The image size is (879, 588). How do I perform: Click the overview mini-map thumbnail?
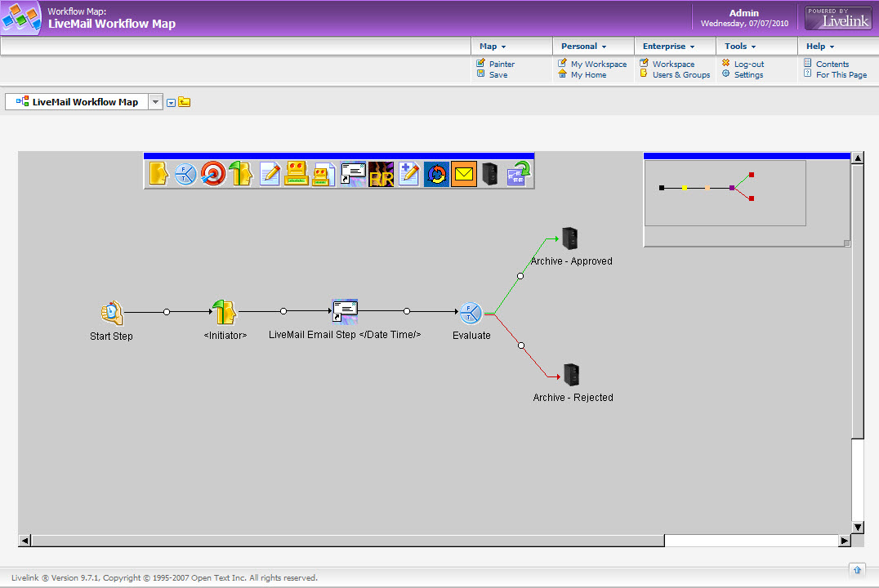pyautogui.click(x=725, y=194)
